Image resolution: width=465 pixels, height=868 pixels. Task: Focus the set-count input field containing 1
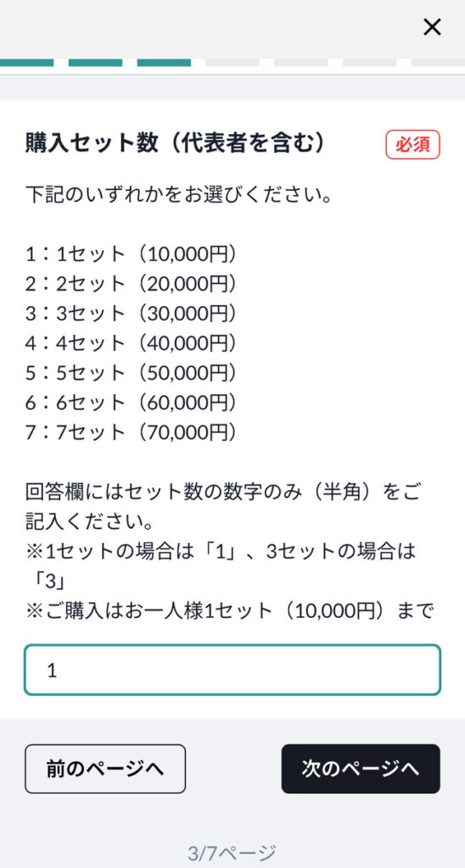[x=232, y=670]
